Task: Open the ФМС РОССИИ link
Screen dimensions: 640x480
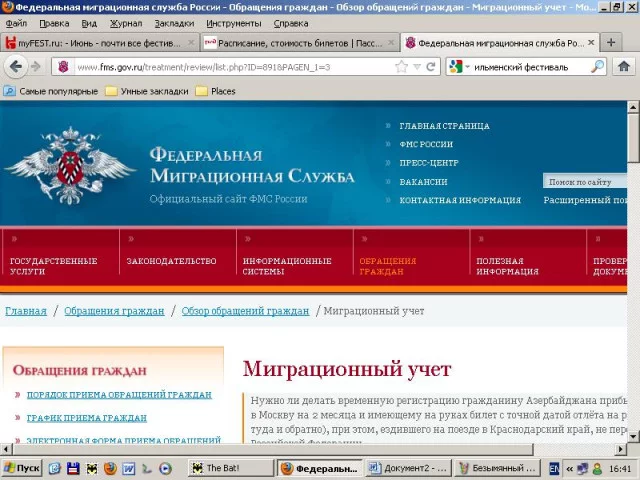Action: tap(426, 144)
